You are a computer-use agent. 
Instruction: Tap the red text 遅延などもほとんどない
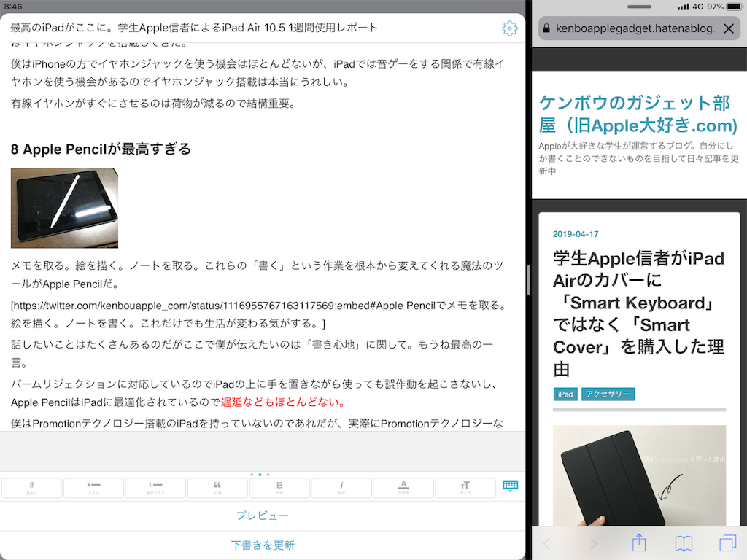[282, 402]
